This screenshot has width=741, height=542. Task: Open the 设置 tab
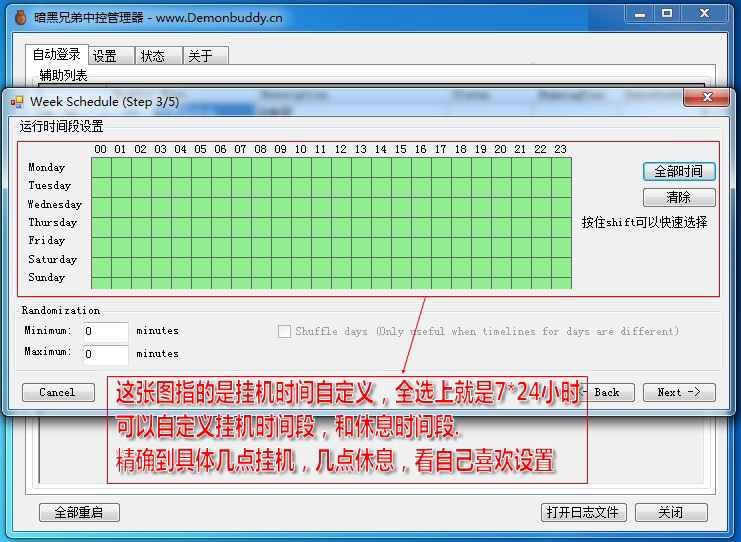[104, 56]
